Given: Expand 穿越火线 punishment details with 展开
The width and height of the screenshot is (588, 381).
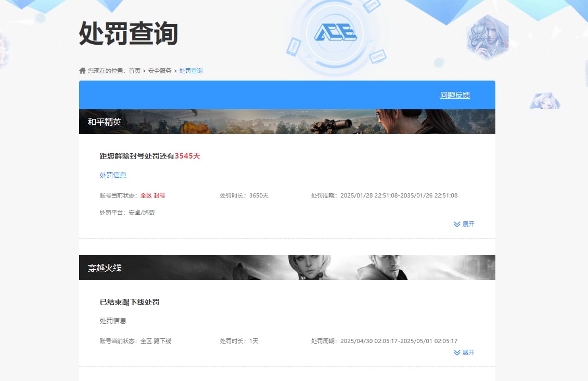Looking at the screenshot, I should pos(464,352).
